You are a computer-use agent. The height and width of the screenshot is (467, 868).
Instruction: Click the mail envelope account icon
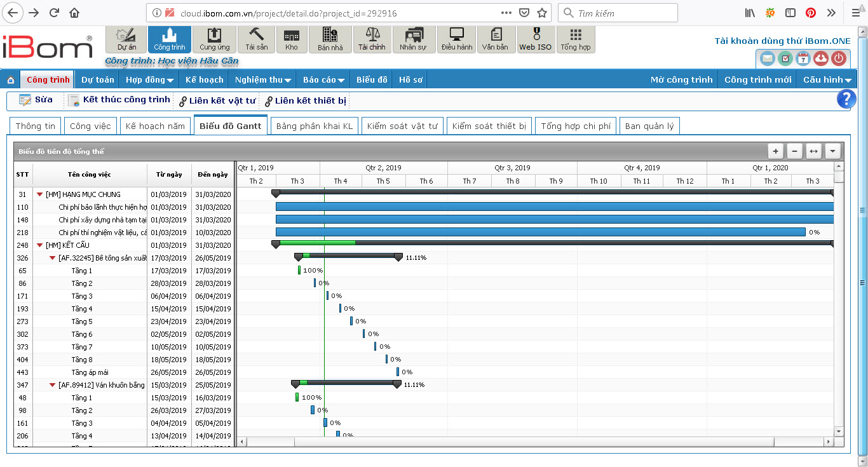(x=768, y=58)
